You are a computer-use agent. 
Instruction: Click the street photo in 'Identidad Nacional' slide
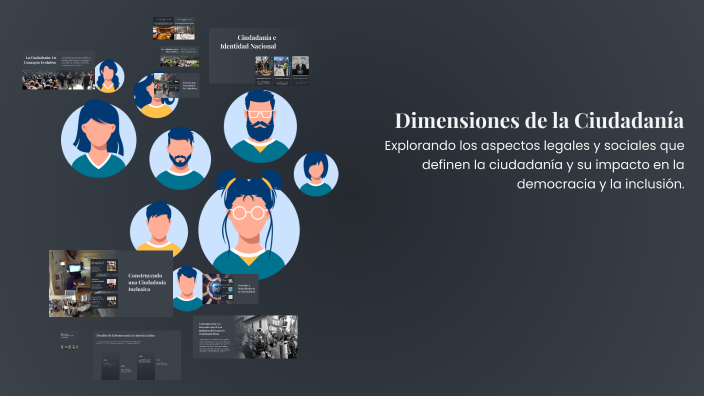(282, 66)
